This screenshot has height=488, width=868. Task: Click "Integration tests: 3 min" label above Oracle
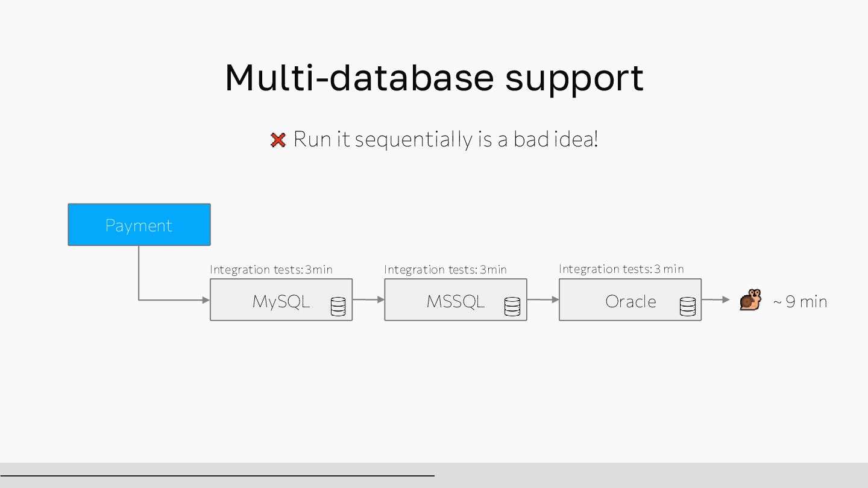click(621, 269)
